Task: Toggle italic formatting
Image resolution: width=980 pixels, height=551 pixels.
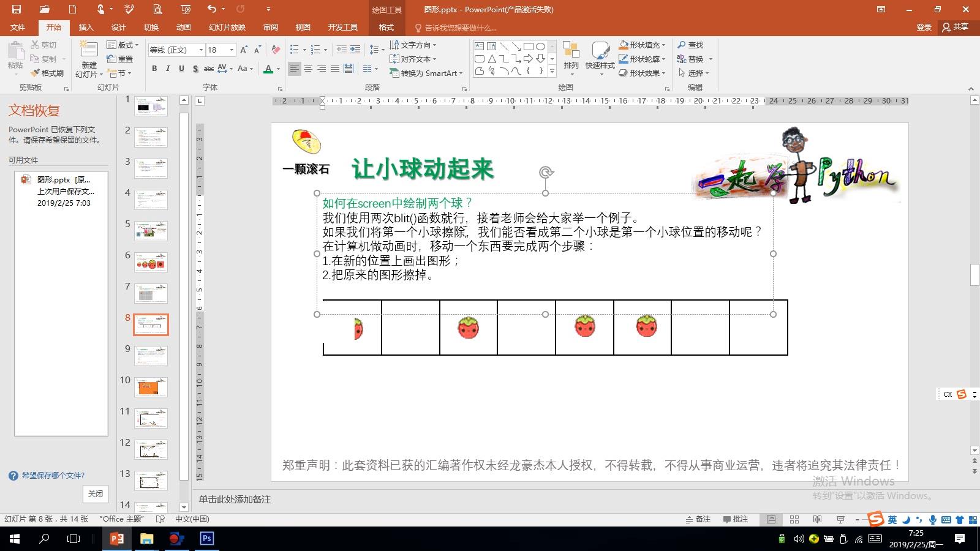Action: [168, 69]
